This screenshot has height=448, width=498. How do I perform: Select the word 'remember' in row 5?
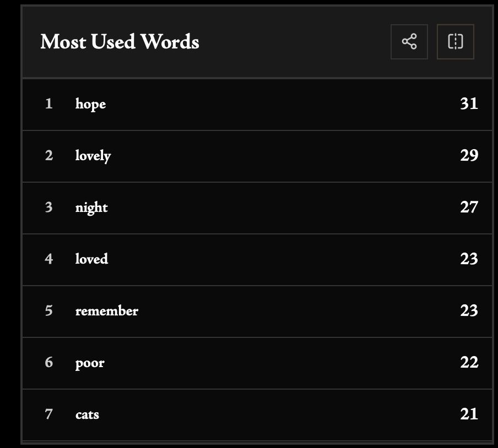point(107,310)
